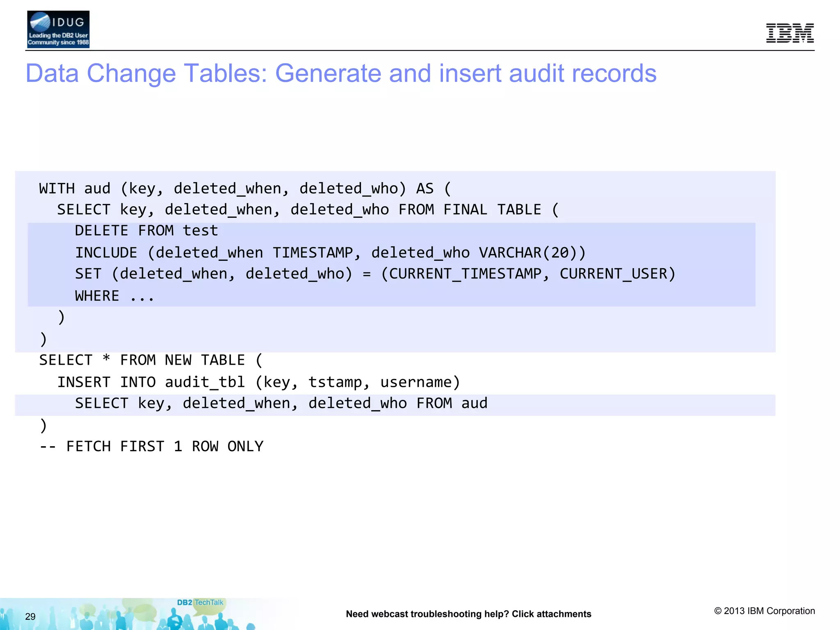Image resolution: width=840 pixels, height=630 pixels.
Task: Click the DB2 TechTalk logo
Action: [200, 603]
